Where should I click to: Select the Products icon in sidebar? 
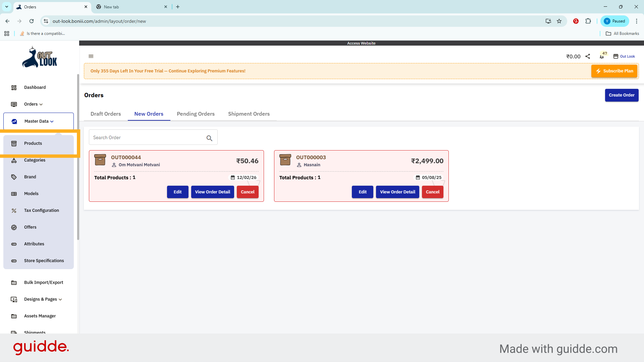tap(14, 143)
